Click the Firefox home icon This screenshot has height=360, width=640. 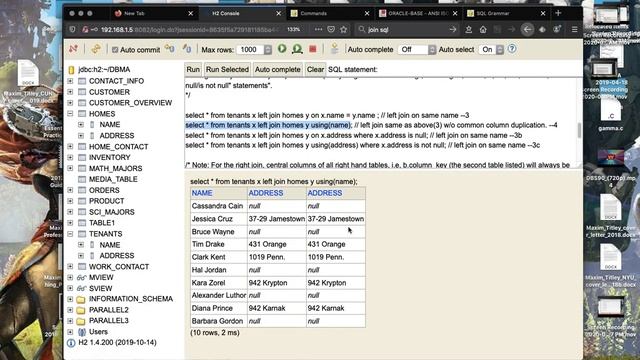[483, 29]
